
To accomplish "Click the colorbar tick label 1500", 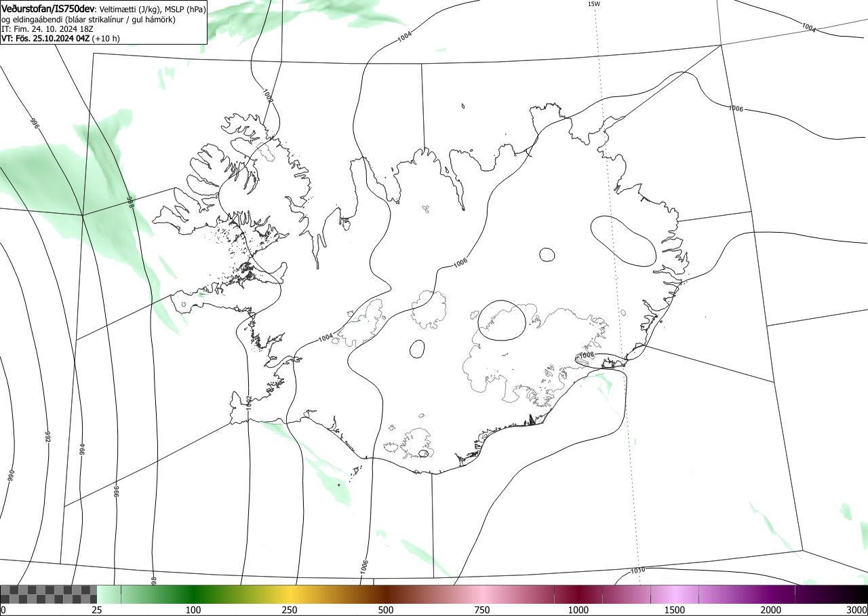I will click(675, 610).
